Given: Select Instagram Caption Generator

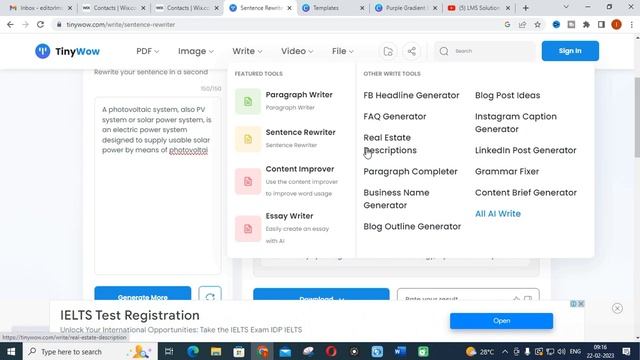Looking at the screenshot, I should coord(516,122).
